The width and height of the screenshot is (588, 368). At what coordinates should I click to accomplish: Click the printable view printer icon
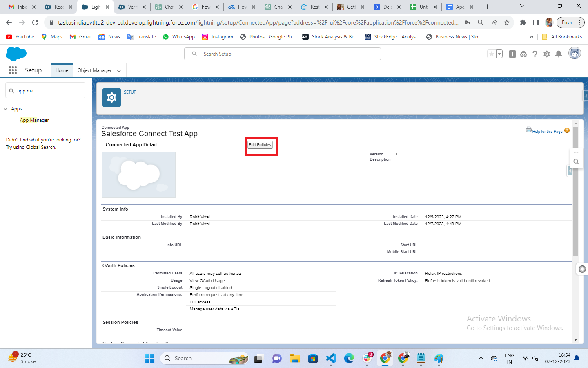(529, 130)
